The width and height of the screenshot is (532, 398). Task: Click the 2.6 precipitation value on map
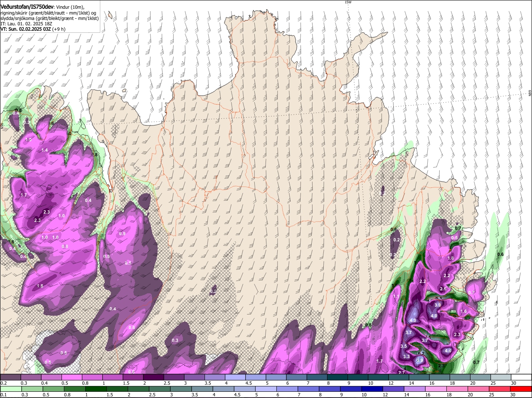(x=443, y=289)
